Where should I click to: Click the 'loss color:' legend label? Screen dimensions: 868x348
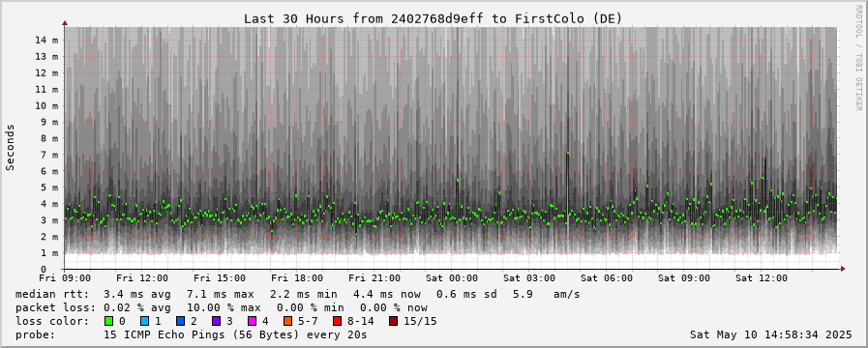pyautogui.click(x=52, y=321)
